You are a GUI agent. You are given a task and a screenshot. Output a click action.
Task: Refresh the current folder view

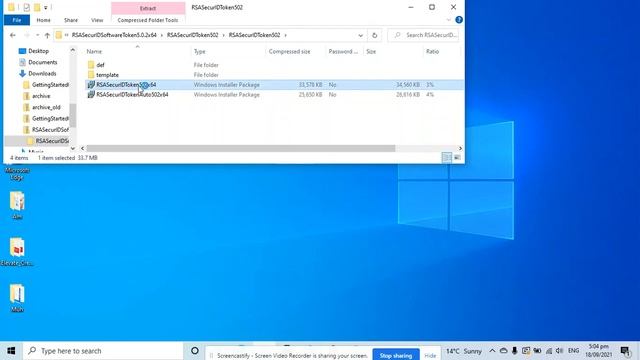[x=374, y=36]
